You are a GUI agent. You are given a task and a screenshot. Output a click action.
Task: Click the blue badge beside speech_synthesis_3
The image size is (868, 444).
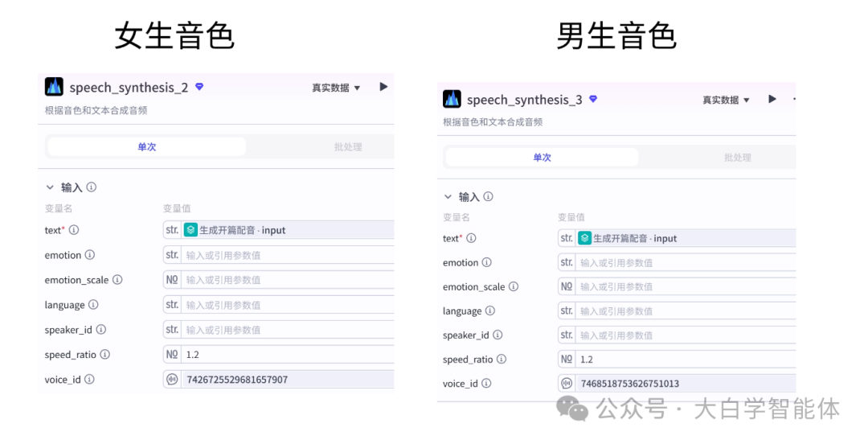[593, 99]
